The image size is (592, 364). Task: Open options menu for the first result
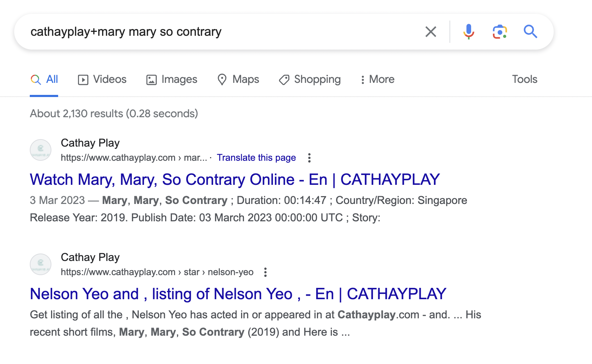pyautogui.click(x=309, y=158)
